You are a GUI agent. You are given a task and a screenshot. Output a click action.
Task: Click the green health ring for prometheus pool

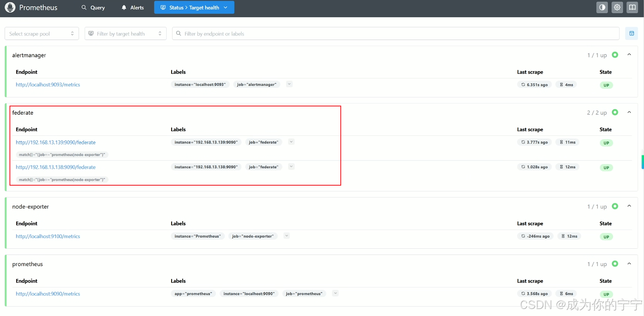(615, 264)
